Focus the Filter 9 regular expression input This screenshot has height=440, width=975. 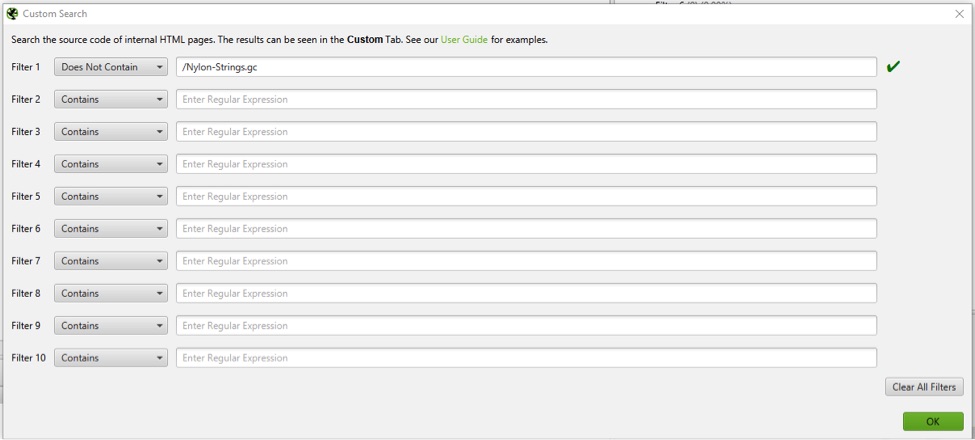point(526,326)
